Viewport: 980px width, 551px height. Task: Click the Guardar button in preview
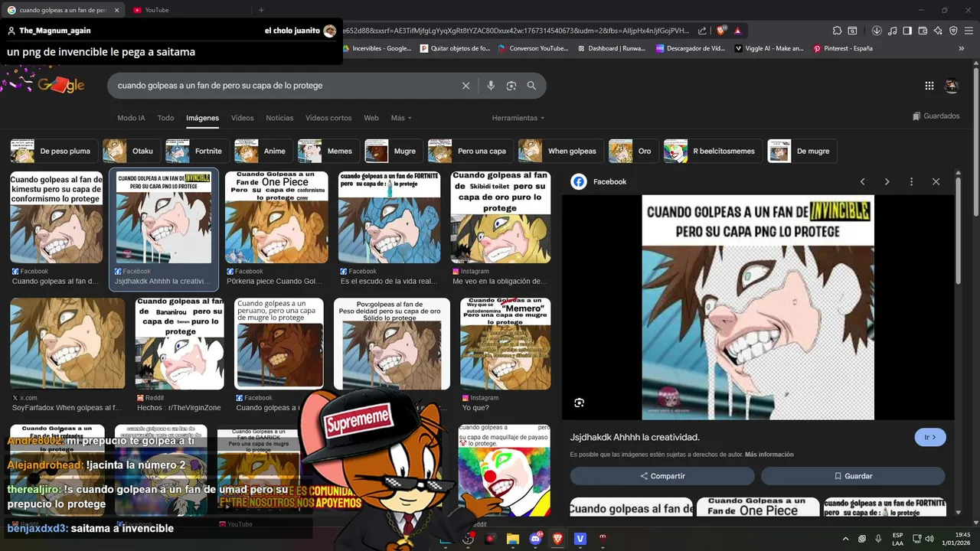853,476
